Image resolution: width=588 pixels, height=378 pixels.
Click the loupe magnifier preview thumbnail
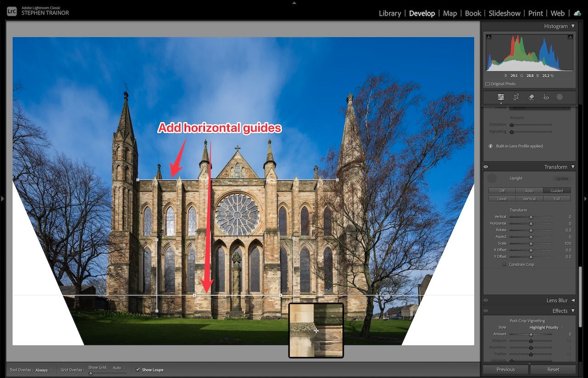coord(316,330)
